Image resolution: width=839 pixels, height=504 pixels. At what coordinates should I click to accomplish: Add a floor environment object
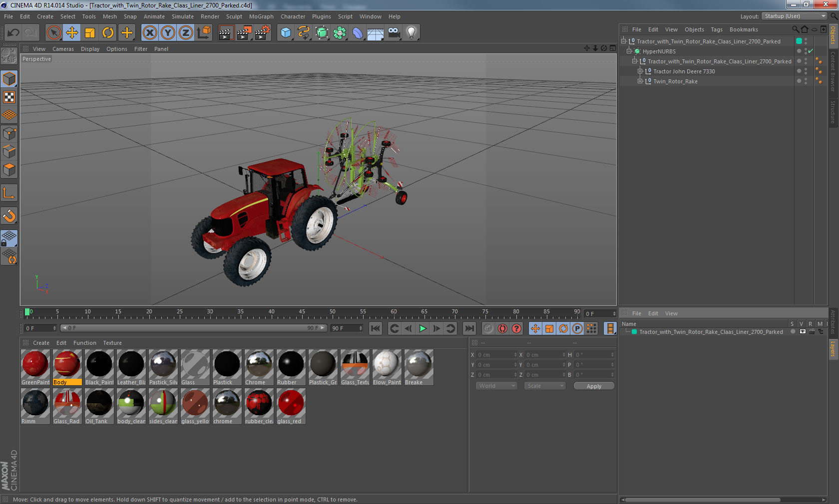(x=376, y=33)
